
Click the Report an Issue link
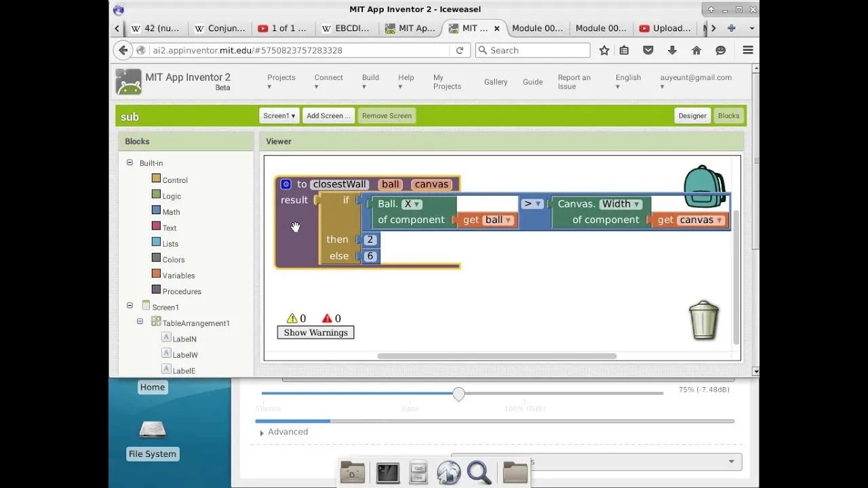(x=574, y=82)
